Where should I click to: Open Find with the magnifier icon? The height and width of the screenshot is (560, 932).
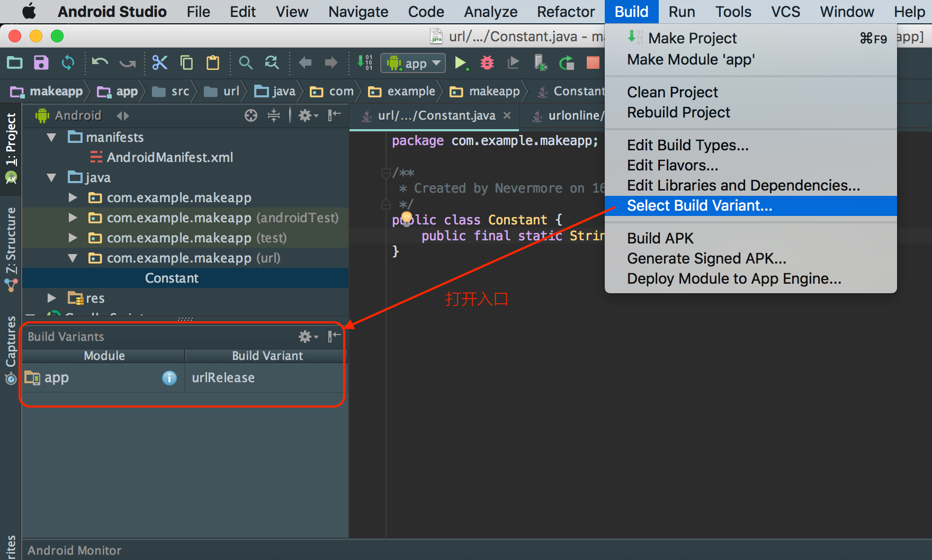(x=245, y=63)
